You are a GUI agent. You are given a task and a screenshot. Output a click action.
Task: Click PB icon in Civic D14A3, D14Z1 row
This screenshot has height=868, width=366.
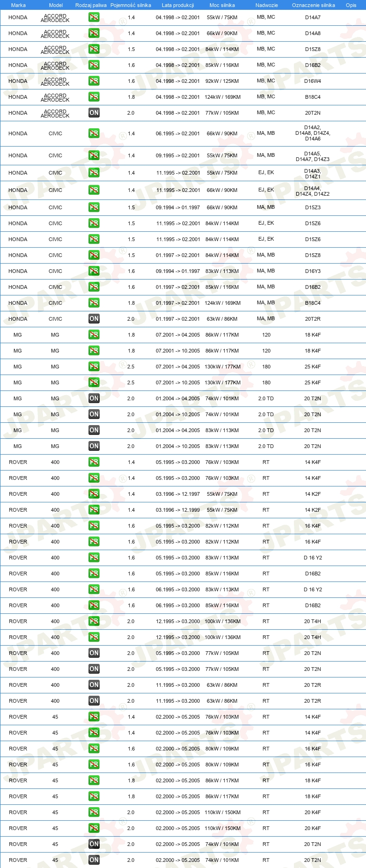94,173
